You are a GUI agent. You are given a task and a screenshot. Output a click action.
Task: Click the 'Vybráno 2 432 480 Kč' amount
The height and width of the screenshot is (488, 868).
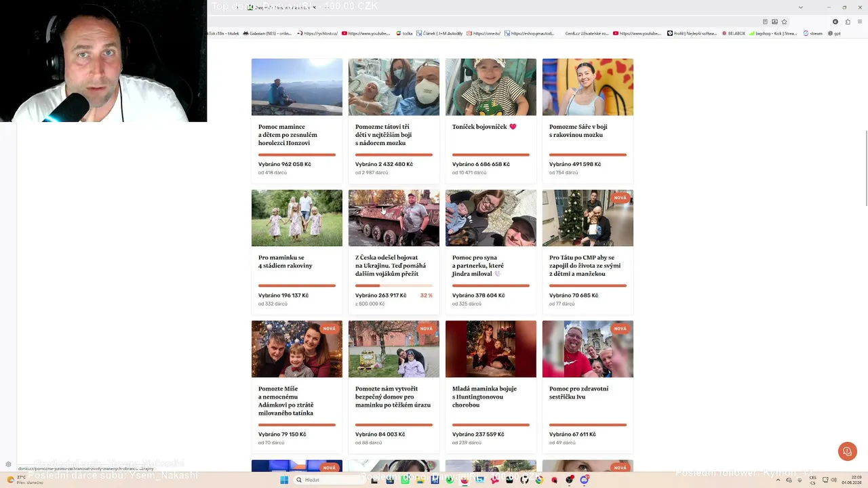(384, 164)
